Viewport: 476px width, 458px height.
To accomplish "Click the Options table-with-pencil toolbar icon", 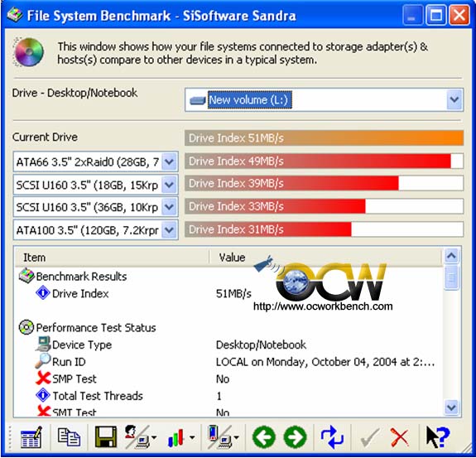I will click(x=31, y=437).
